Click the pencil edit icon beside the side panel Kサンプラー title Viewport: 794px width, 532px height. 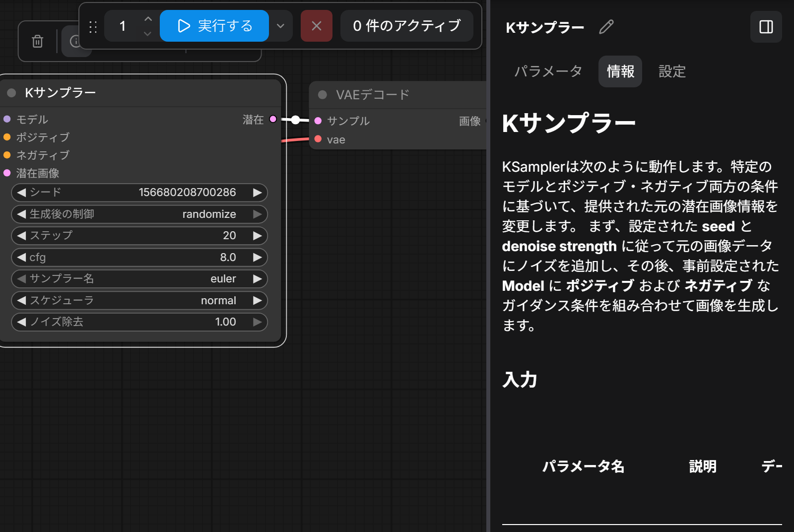coord(606,27)
